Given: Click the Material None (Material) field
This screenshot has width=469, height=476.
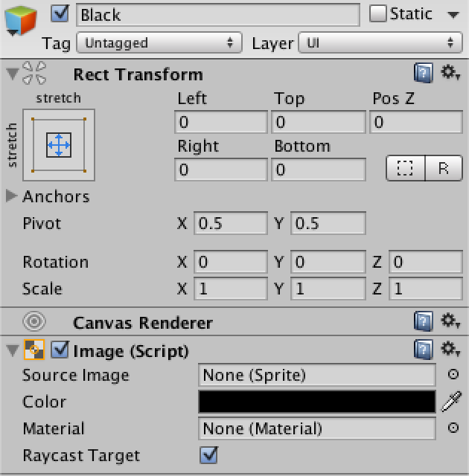Looking at the screenshot, I should tap(317, 428).
